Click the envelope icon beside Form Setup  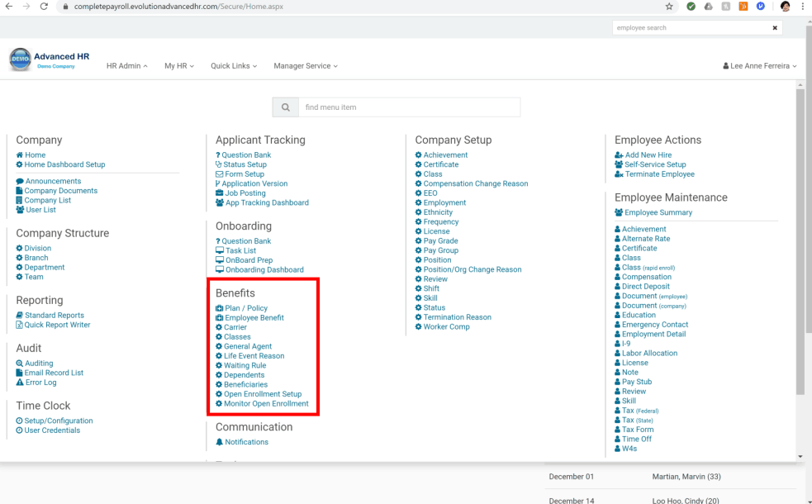[219, 174]
